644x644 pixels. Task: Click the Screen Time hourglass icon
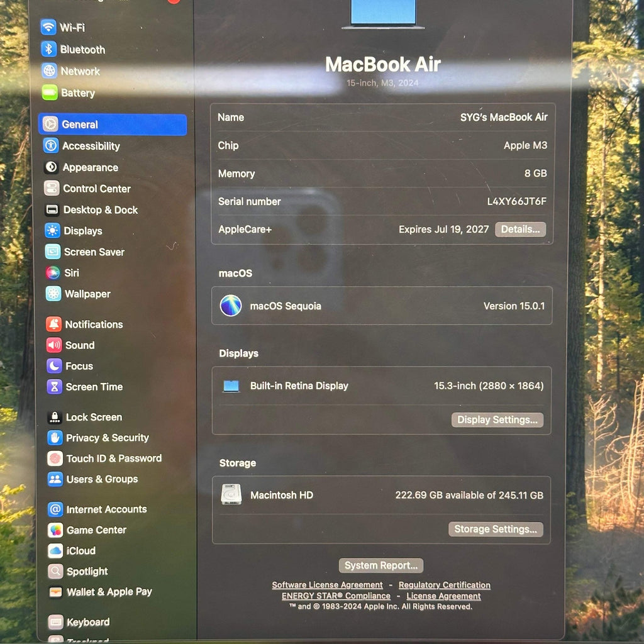(x=55, y=387)
